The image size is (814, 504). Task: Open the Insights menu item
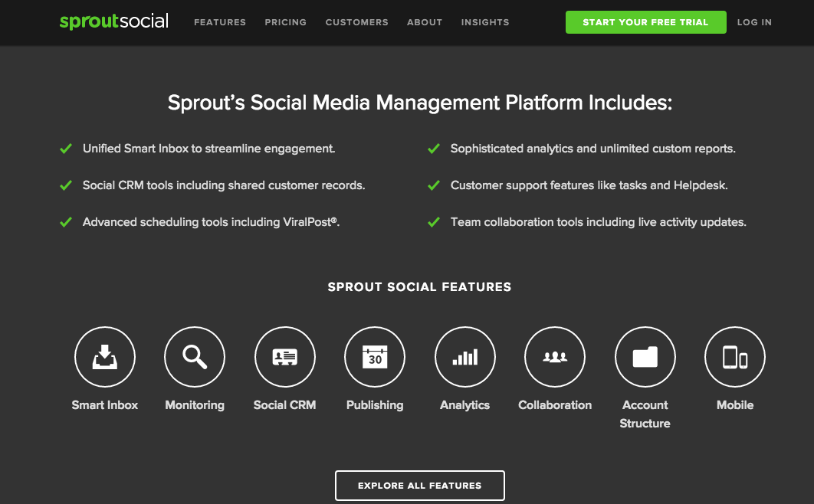click(484, 22)
